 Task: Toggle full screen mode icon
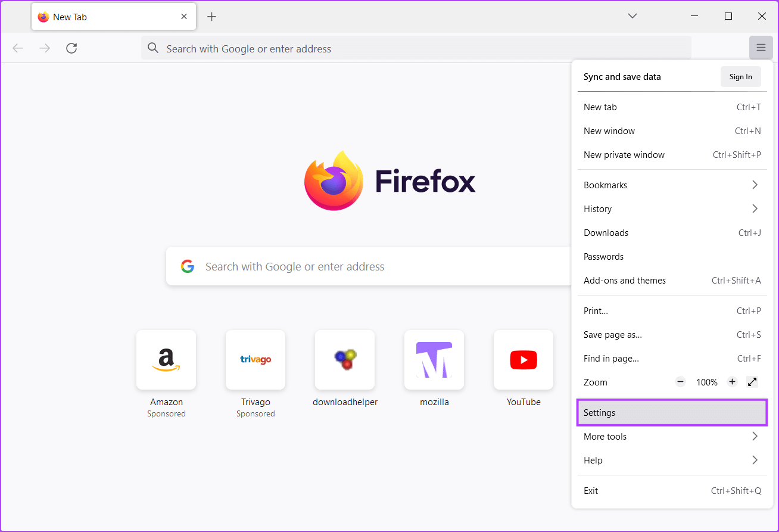point(752,382)
